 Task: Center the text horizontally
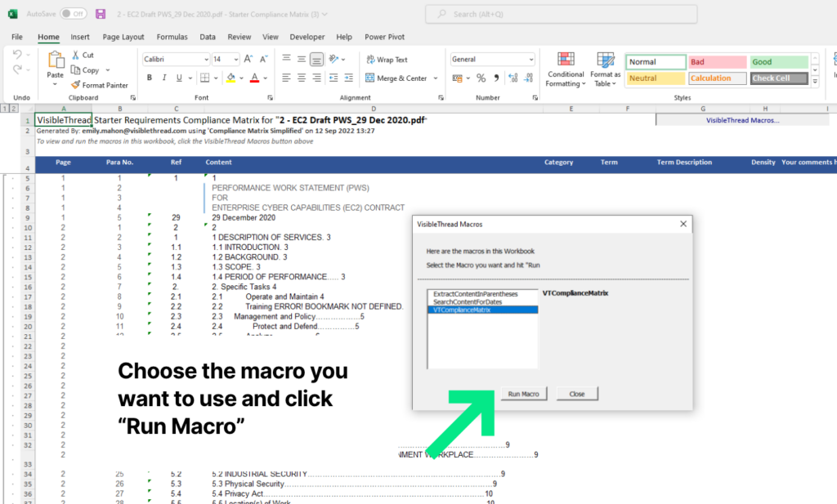pyautogui.click(x=302, y=78)
